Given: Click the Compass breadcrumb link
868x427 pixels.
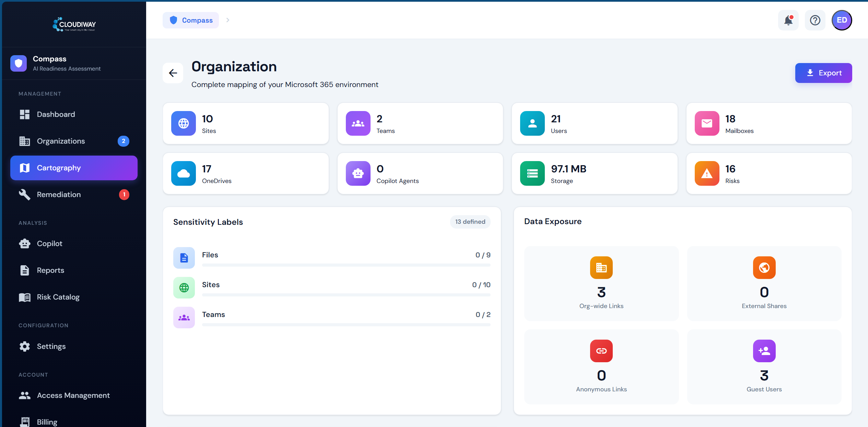Looking at the screenshot, I should [x=191, y=20].
